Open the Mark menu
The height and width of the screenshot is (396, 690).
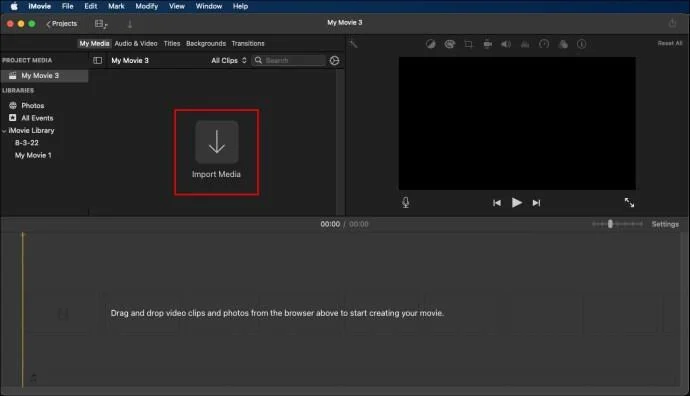pos(116,6)
